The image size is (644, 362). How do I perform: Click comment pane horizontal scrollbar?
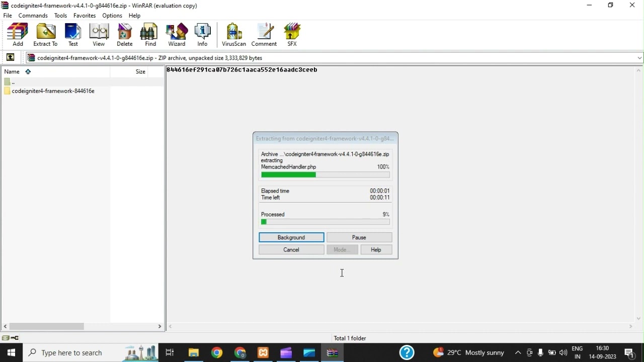coord(401,327)
